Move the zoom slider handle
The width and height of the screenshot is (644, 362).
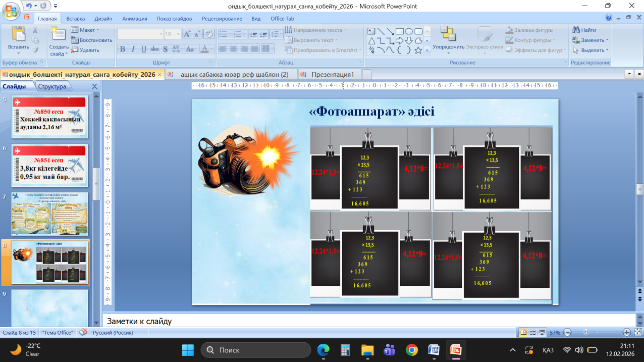pos(586,332)
